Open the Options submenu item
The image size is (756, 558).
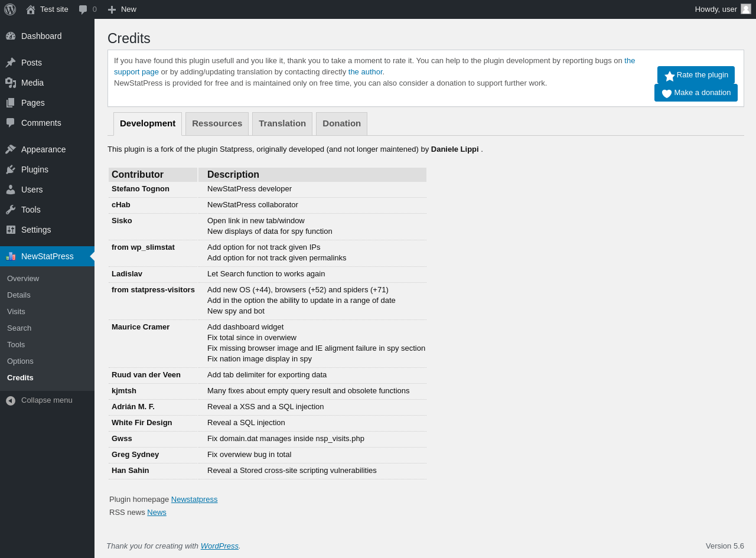pyautogui.click(x=20, y=361)
